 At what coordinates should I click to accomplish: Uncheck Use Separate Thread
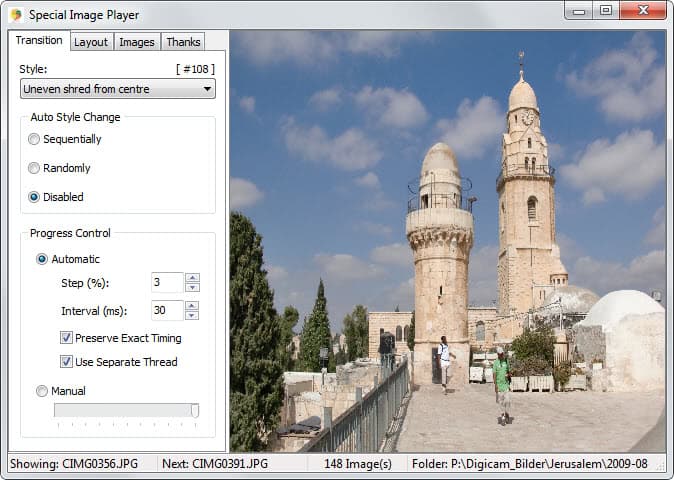point(66,362)
